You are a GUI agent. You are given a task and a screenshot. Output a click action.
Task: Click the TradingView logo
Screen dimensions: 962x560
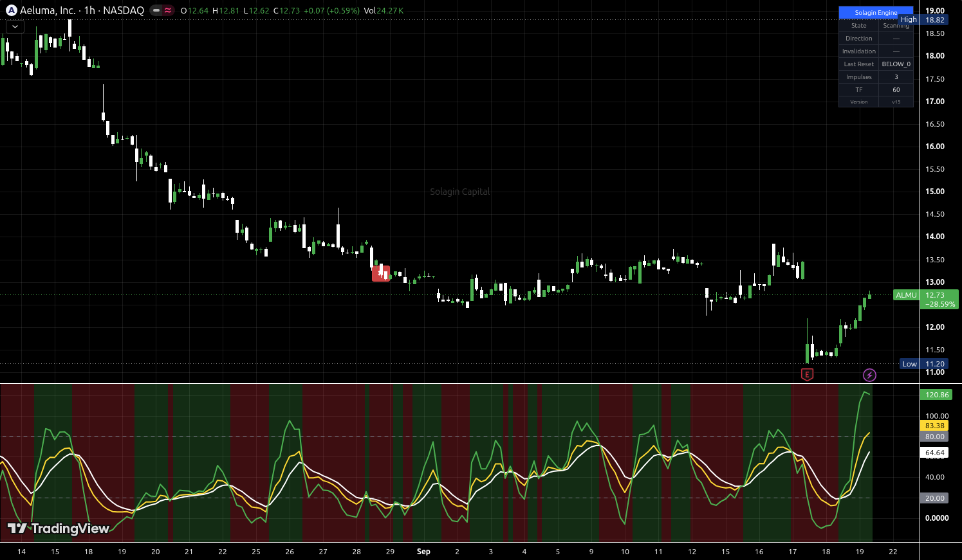(58, 528)
